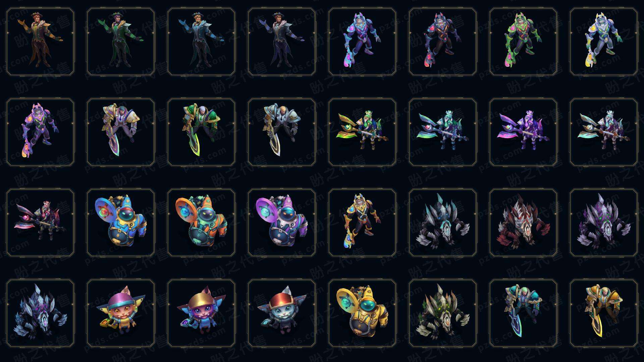The width and height of the screenshot is (644, 362).
Task: Choose the gold-armored knight in bottom row
Action: pyautogui.click(x=604, y=313)
